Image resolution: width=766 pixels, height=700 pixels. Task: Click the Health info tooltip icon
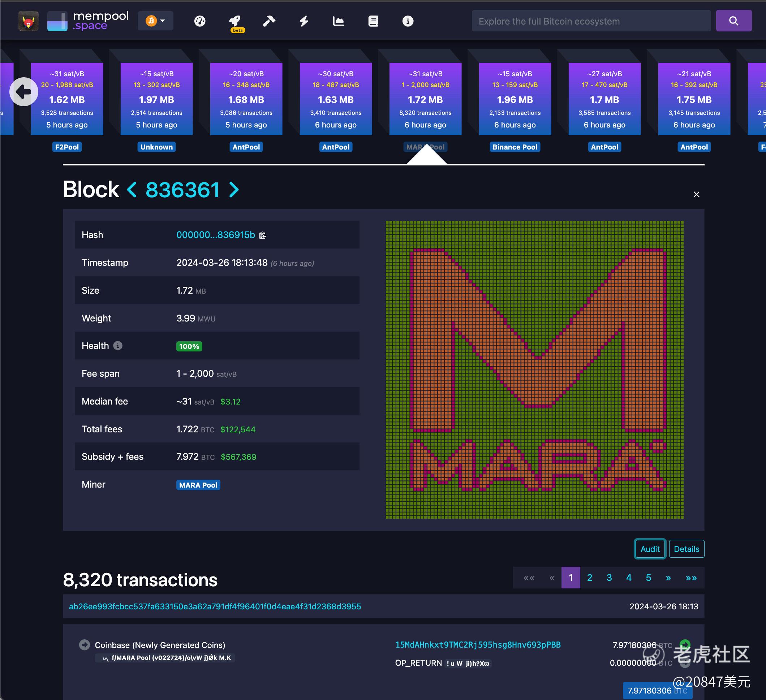pos(118,346)
